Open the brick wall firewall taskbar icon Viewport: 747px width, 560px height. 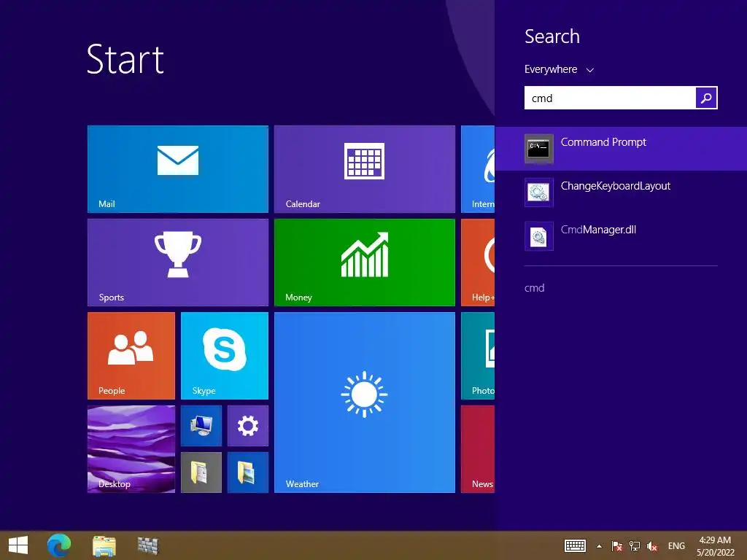147,545
